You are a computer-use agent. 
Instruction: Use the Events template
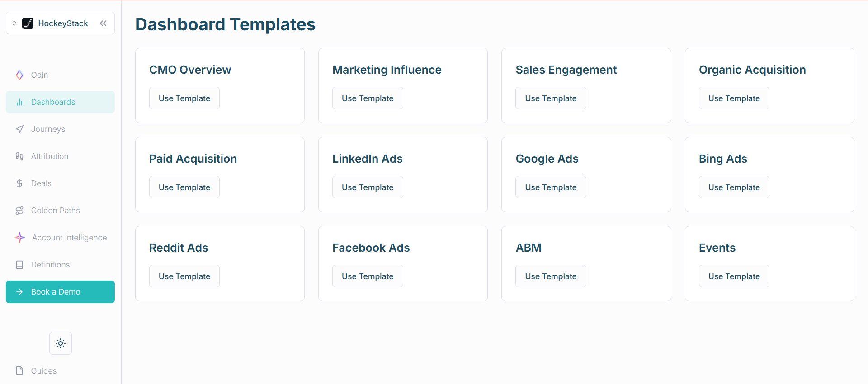tap(734, 276)
